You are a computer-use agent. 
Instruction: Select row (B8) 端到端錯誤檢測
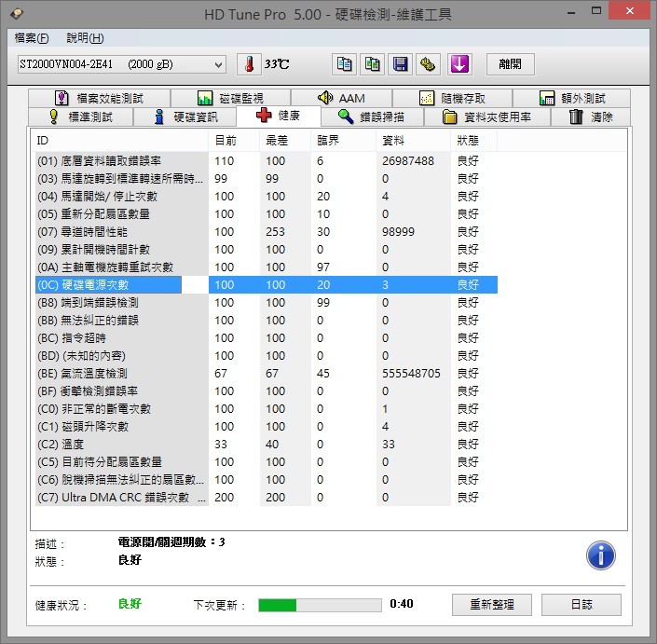[x=267, y=303]
